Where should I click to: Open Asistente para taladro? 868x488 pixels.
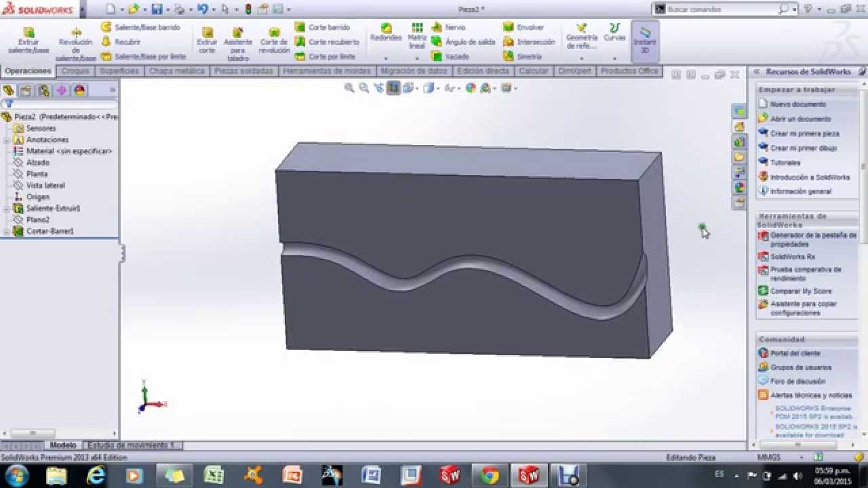click(x=238, y=44)
